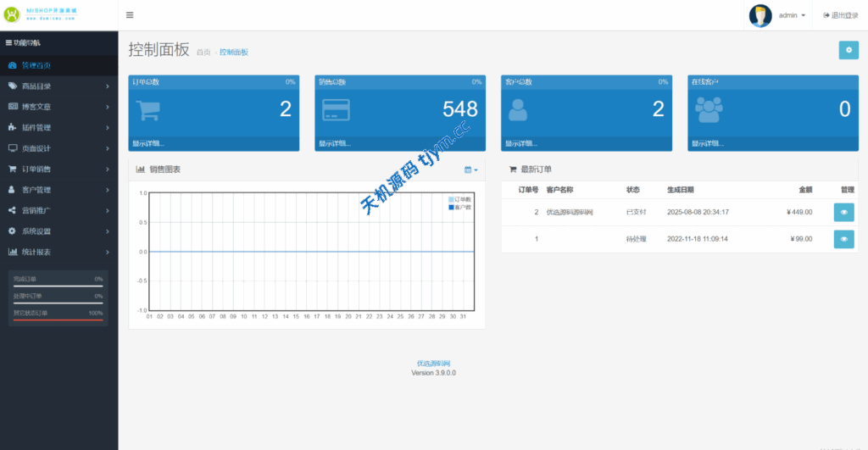Click the Version 3.9.0.0 text
Viewport: 868px width, 450px height.
pos(433,373)
